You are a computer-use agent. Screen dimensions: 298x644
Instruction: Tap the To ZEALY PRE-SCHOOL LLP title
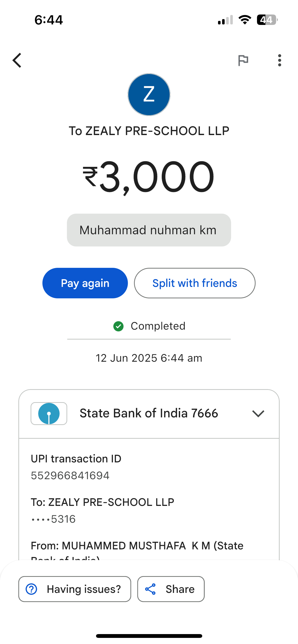(x=149, y=131)
